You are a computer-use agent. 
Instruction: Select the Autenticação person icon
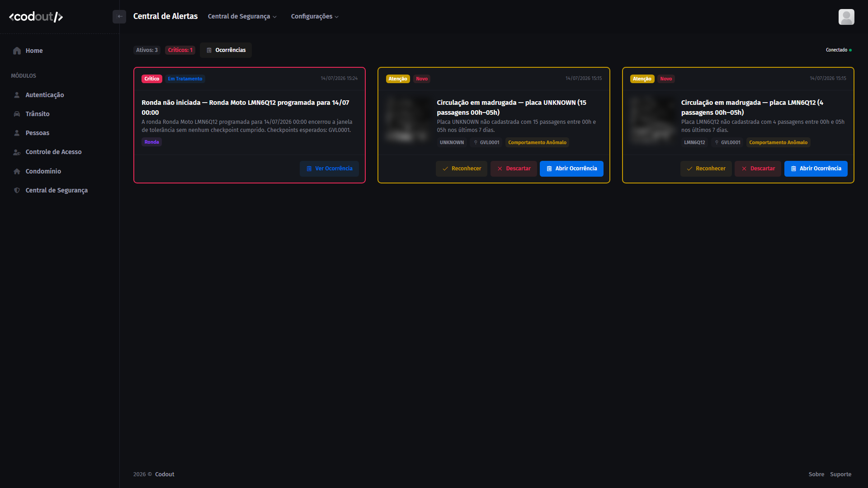click(x=17, y=95)
